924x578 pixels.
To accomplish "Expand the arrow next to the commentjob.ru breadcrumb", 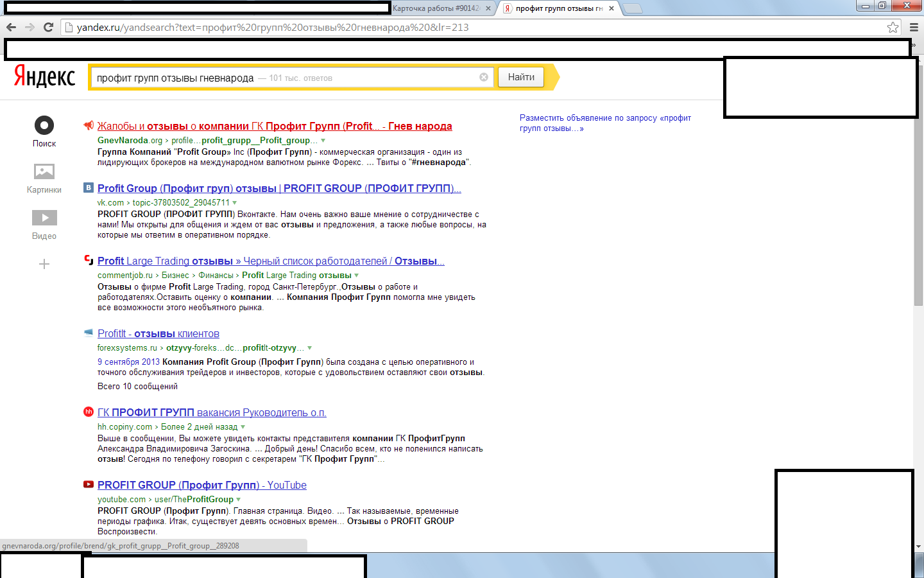I will point(357,276).
